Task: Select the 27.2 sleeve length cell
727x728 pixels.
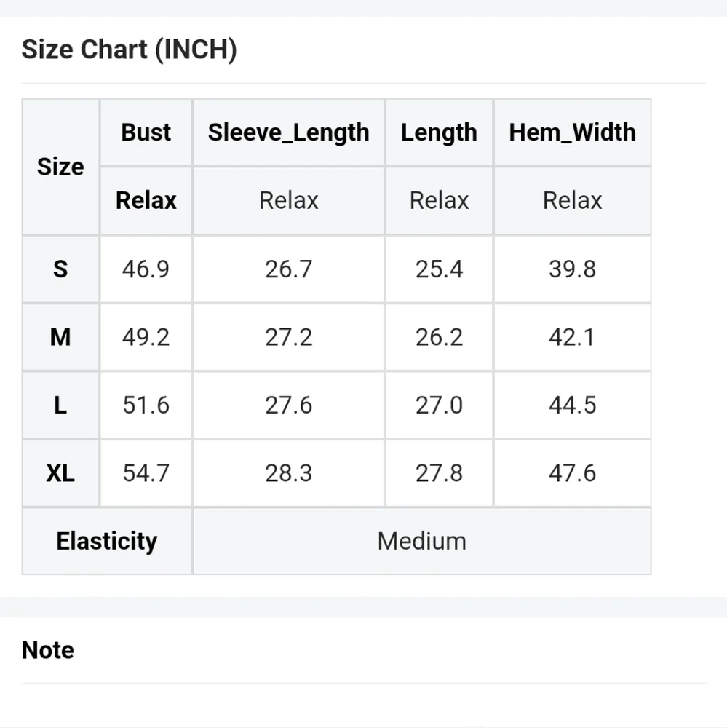Action: click(288, 337)
